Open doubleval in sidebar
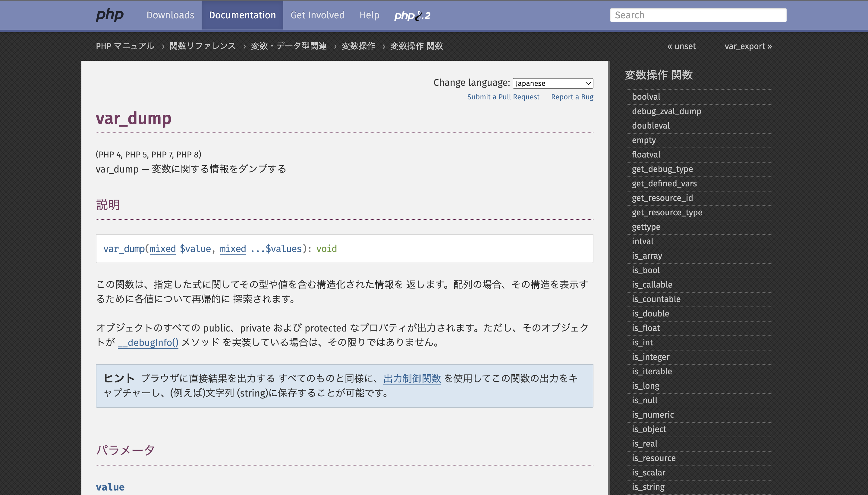The width and height of the screenshot is (868, 495). pyautogui.click(x=651, y=126)
